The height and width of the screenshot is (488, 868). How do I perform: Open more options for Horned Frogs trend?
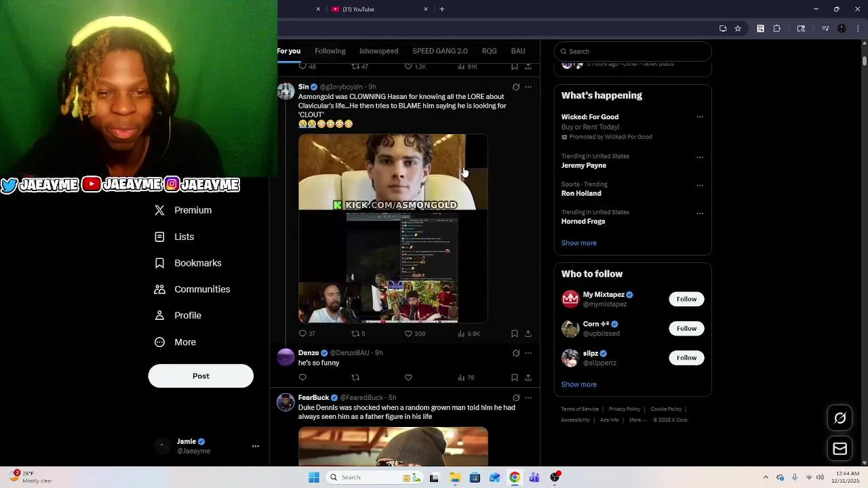pyautogui.click(x=700, y=213)
